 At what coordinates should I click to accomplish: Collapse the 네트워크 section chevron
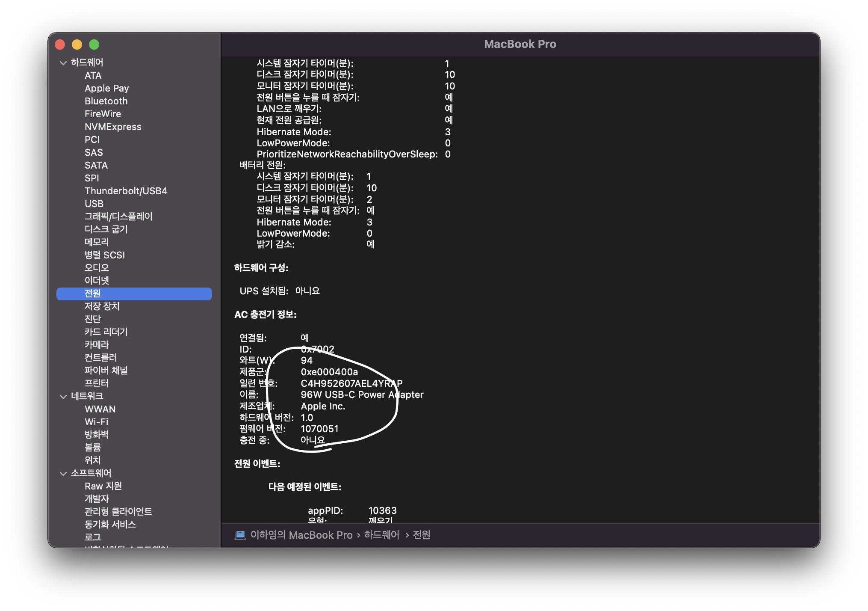pos(63,397)
